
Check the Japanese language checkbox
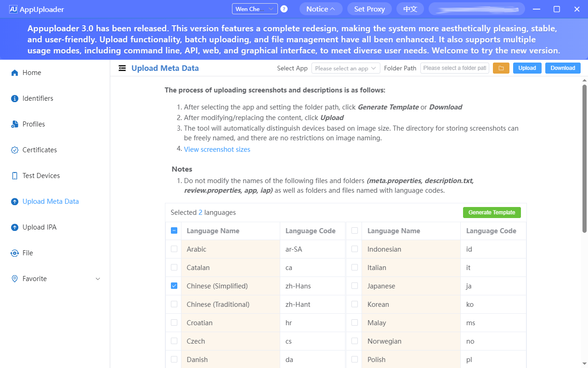(355, 286)
